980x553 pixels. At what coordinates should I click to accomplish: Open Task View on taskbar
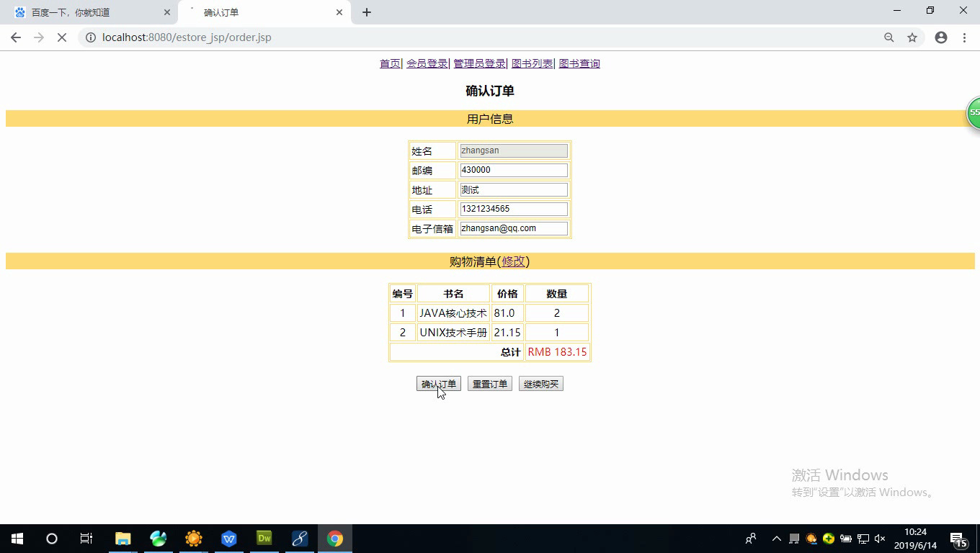[86, 539]
